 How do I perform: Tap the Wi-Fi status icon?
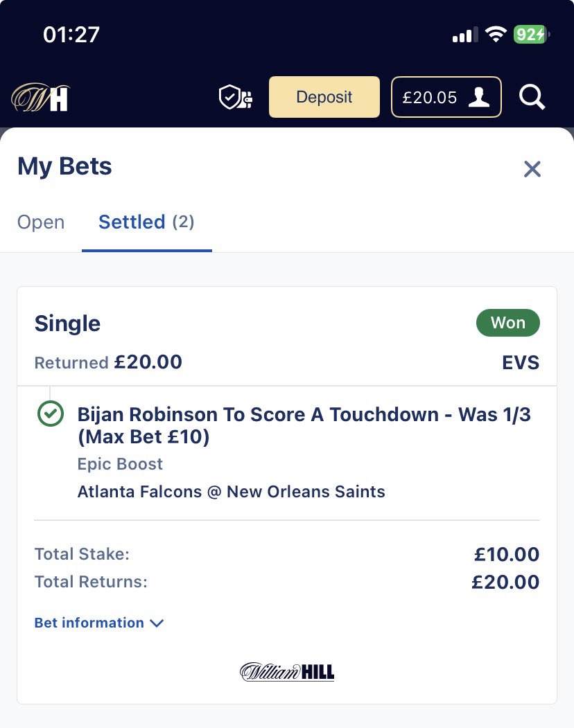click(x=496, y=35)
